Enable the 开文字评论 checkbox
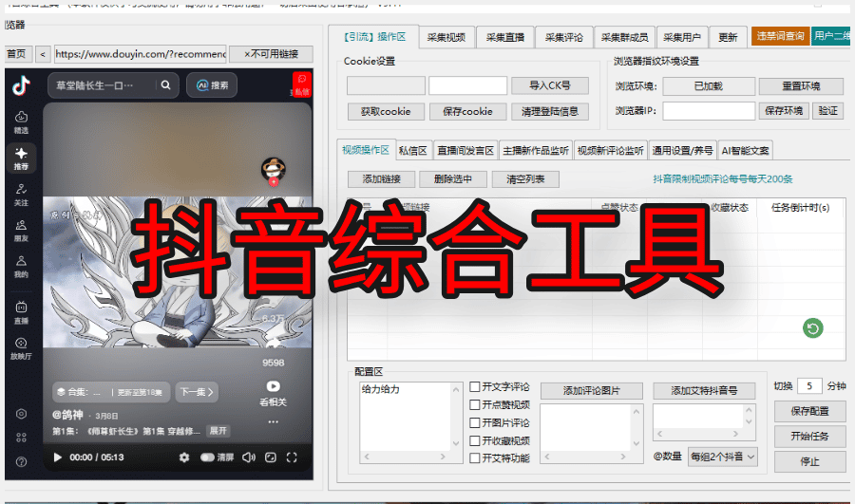The image size is (855, 504). [475, 387]
